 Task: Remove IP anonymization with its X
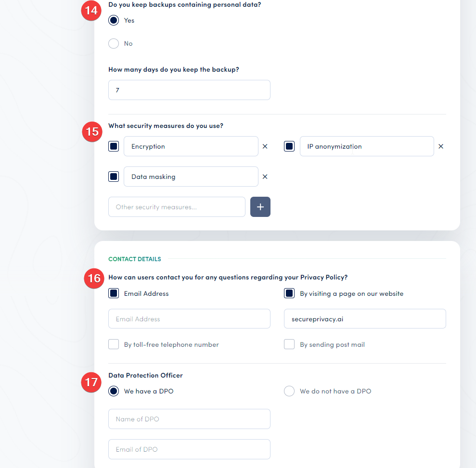coord(440,146)
